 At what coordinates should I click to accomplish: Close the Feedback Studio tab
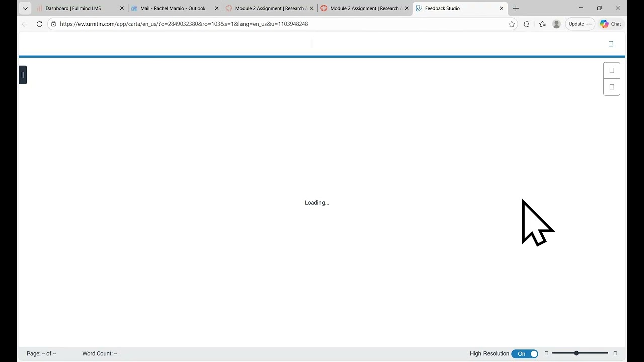(x=502, y=8)
